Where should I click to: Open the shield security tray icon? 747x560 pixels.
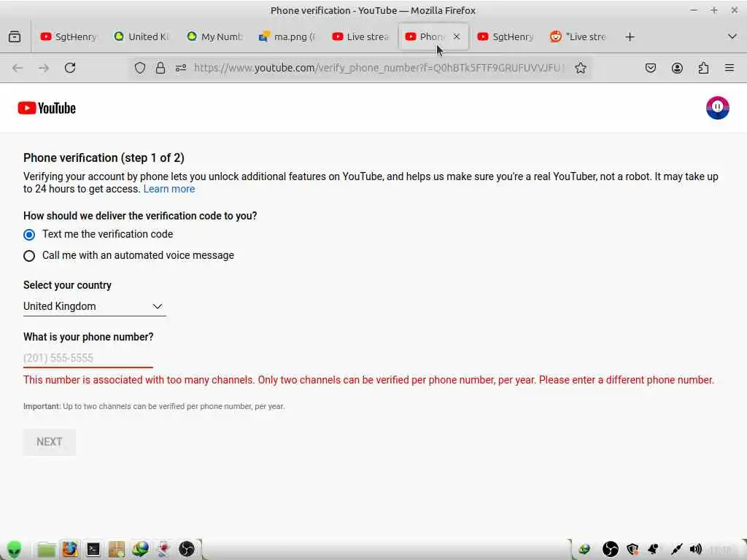[632, 550]
